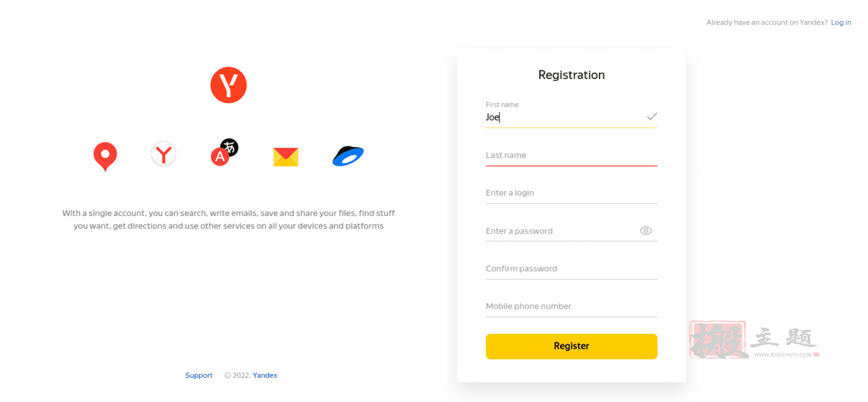Open the Yandex Maps pin icon
The height and width of the screenshot is (402, 868).
point(105,156)
